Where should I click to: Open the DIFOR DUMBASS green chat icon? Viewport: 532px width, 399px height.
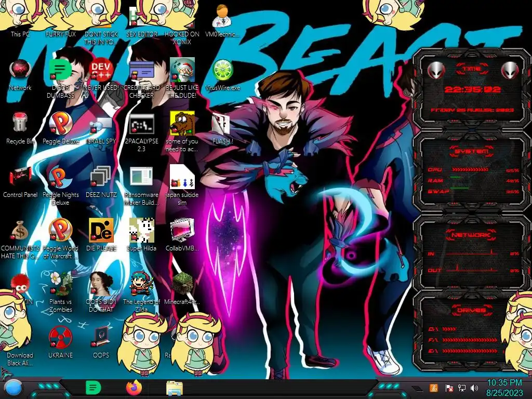click(61, 79)
